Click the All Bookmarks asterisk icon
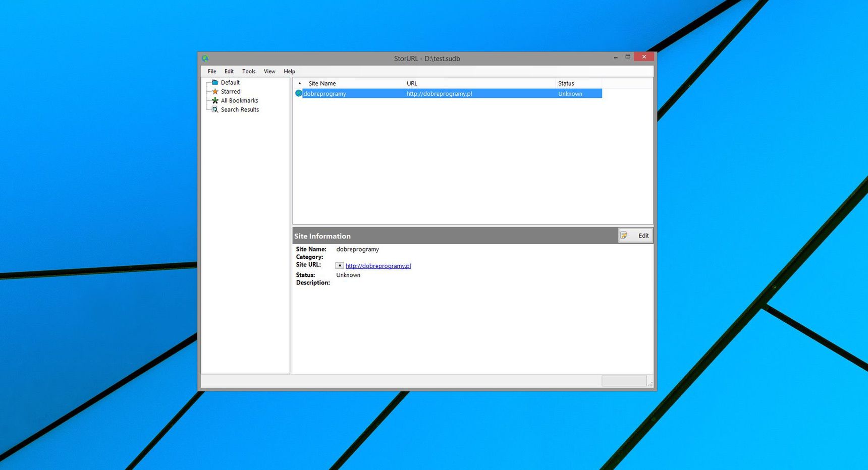868x470 pixels. (215, 100)
